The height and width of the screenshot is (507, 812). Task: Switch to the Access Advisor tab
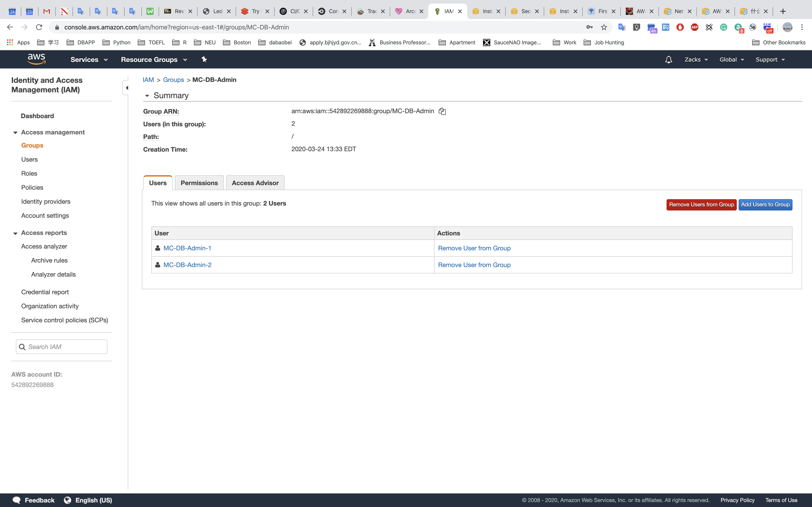coord(255,183)
